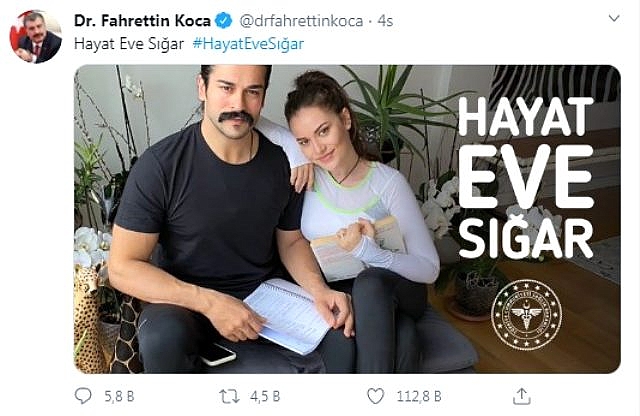Click the 5,8 B reply count

(x=117, y=396)
